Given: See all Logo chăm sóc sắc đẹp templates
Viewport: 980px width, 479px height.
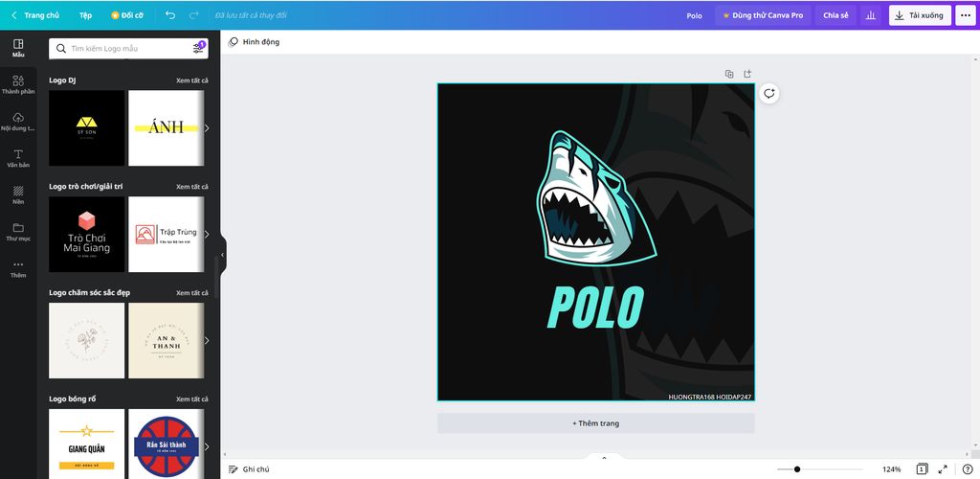Looking at the screenshot, I should 192,293.
